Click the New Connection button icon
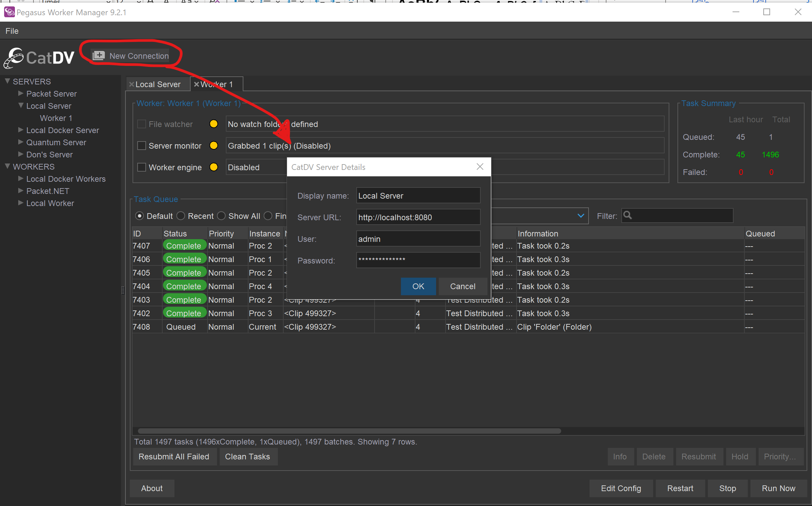812x506 pixels. 99,56
